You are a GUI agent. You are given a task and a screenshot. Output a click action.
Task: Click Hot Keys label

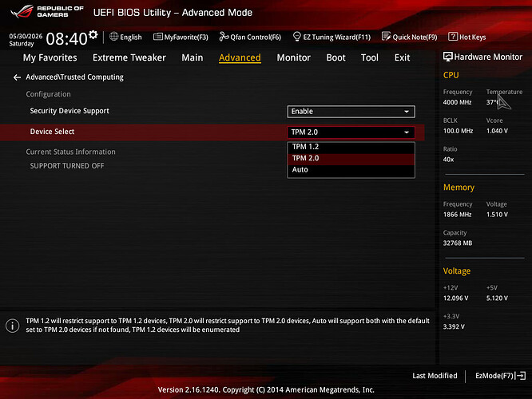472,37
